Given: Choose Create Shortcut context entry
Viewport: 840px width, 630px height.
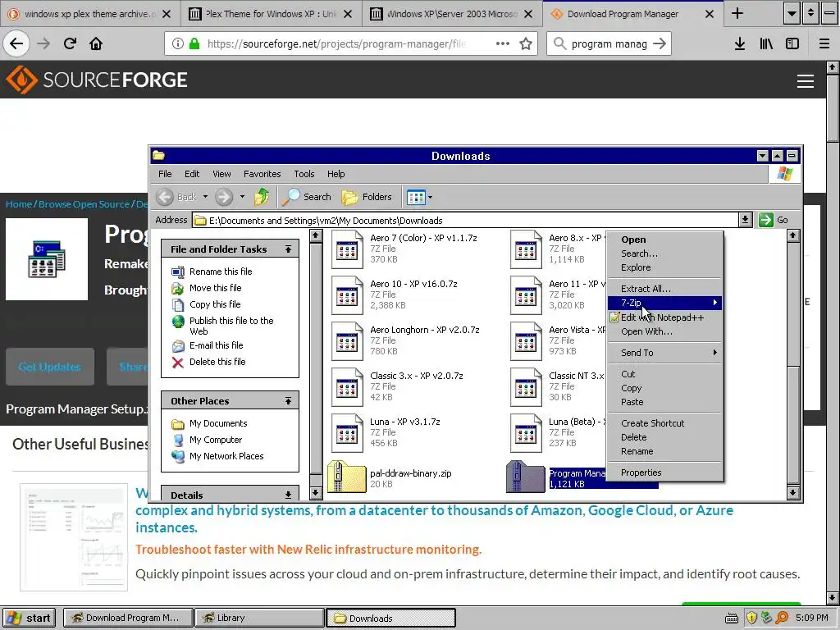Looking at the screenshot, I should point(664,423).
